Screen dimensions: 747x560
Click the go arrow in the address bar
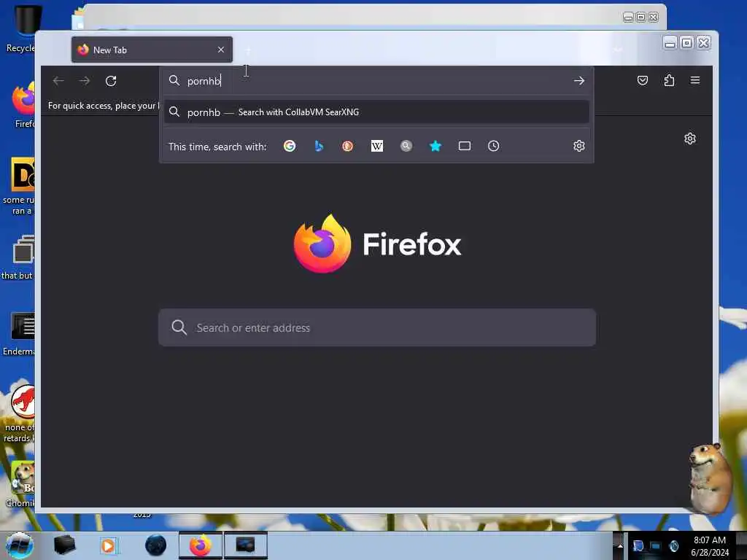coord(578,81)
